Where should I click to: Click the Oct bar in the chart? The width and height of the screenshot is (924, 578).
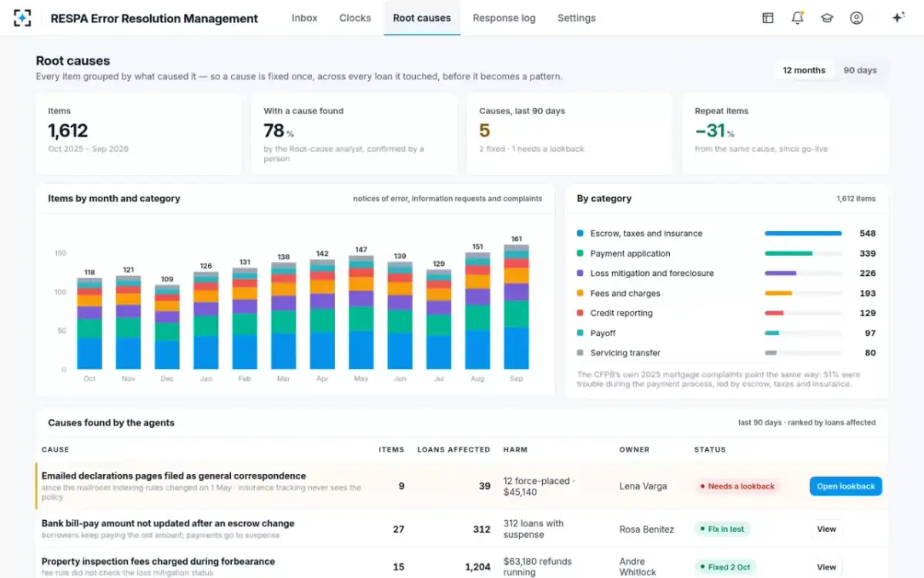pos(89,324)
